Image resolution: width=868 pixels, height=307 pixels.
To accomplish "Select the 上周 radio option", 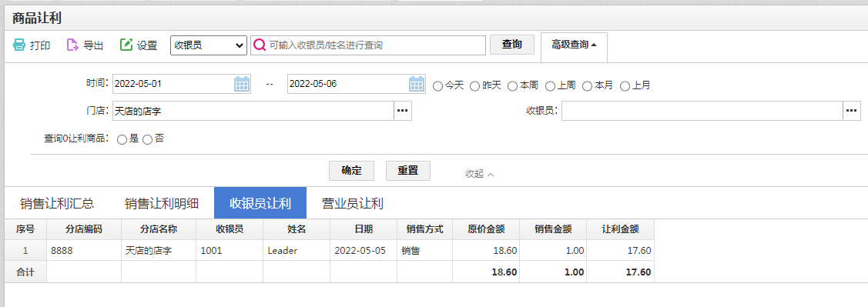I will 550,86.
